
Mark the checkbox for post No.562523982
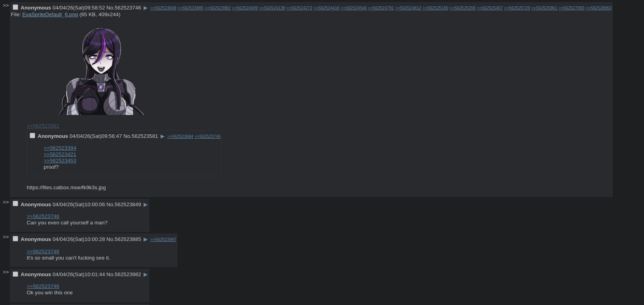pos(15,274)
